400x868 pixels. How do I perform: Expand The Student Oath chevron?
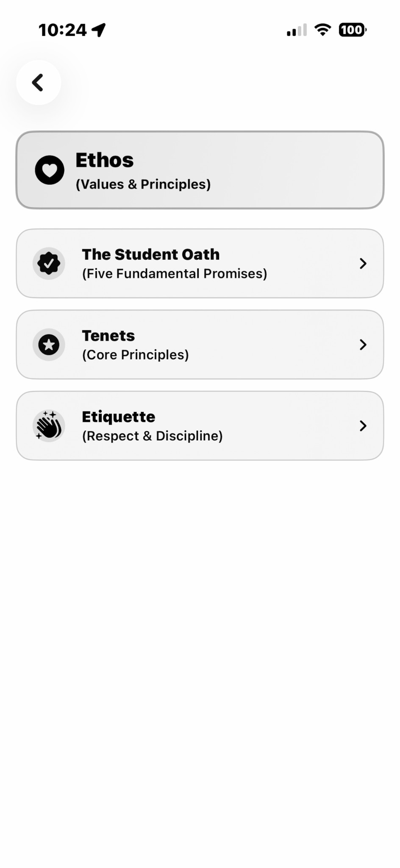pos(363,263)
